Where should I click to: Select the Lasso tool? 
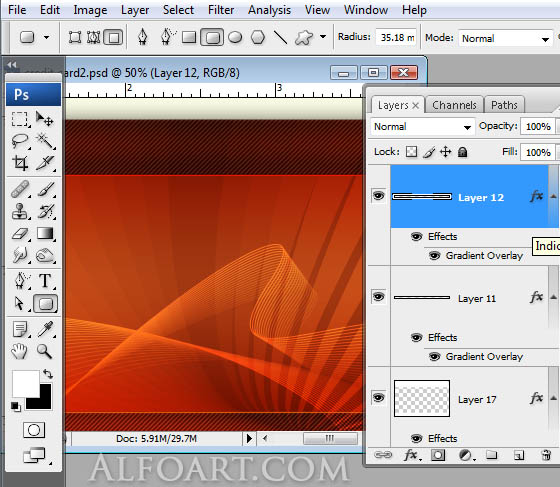pos(20,141)
